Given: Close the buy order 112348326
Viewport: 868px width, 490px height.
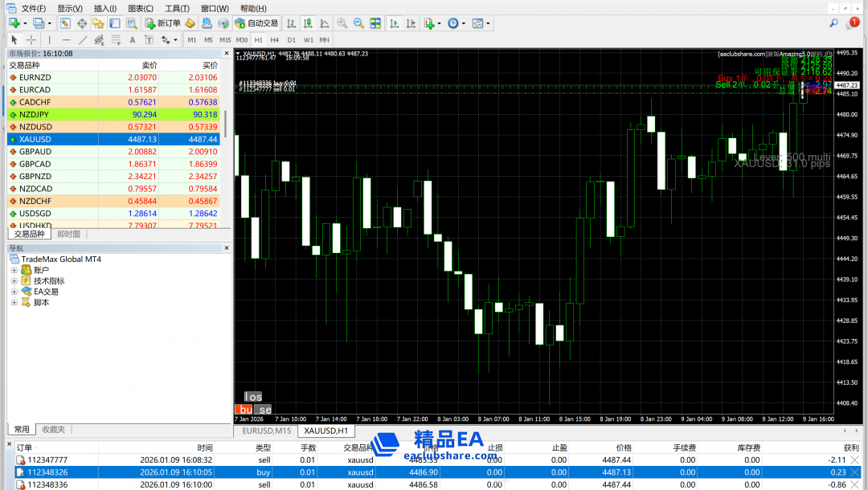Looking at the screenshot, I should (x=854, y=472).
